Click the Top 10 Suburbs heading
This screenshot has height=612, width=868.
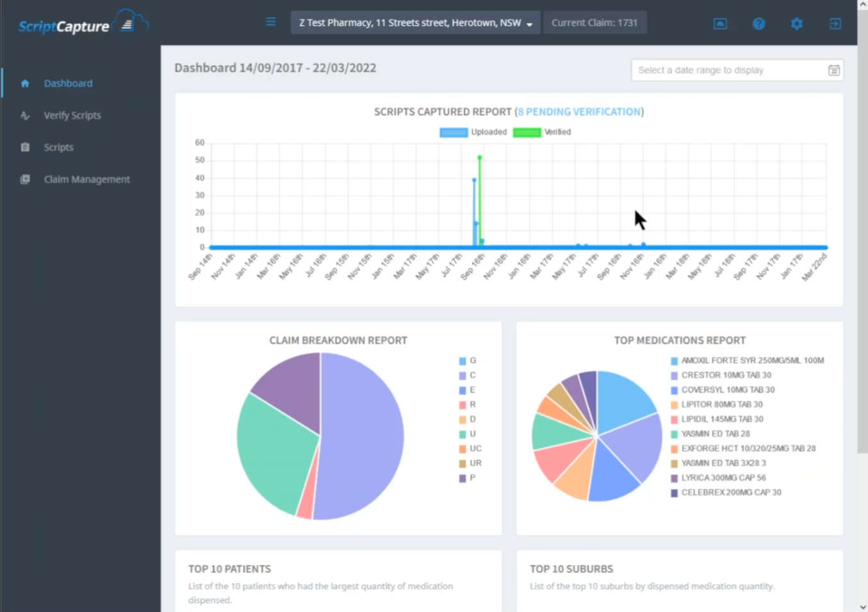pos(571,569)
